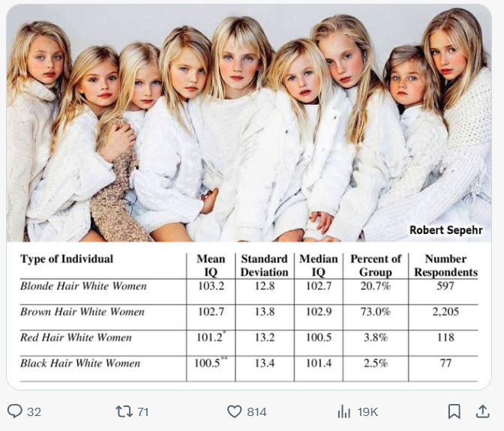This screenshot has width=504, height=431.
Task: Like the post with the heart icon
Action: click(x=235, y=412)
